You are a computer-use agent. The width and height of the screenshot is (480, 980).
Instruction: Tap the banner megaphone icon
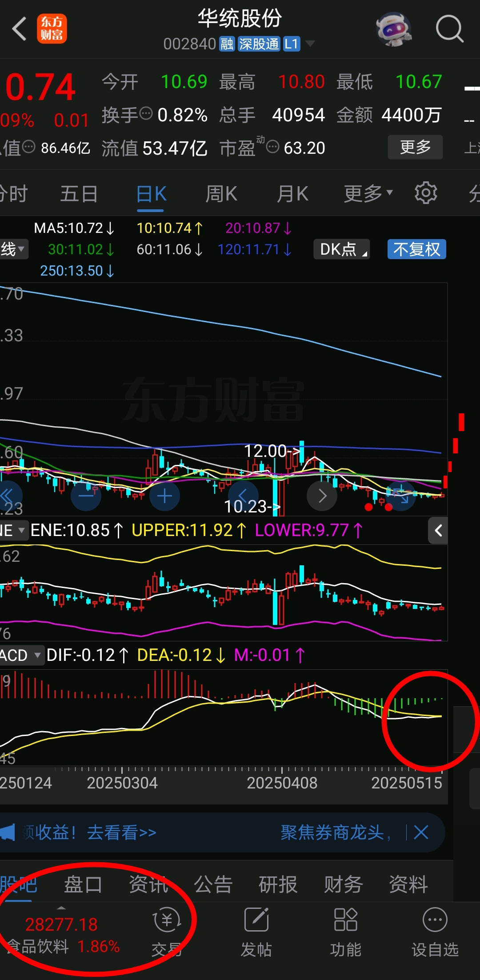8,832
